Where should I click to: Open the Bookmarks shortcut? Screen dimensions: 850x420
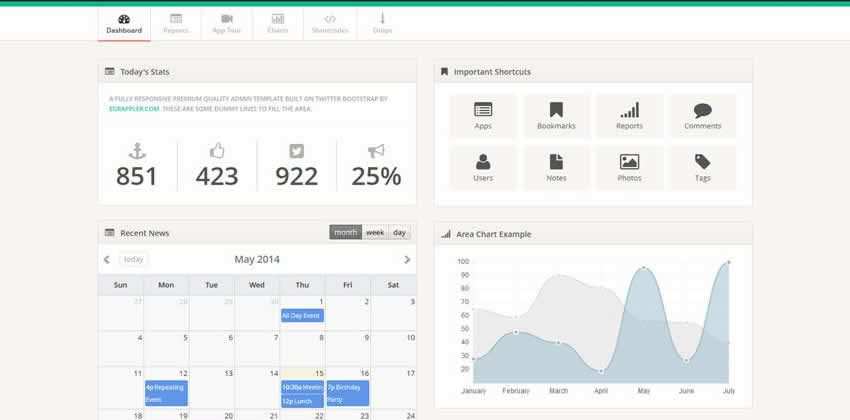(556, 116)
